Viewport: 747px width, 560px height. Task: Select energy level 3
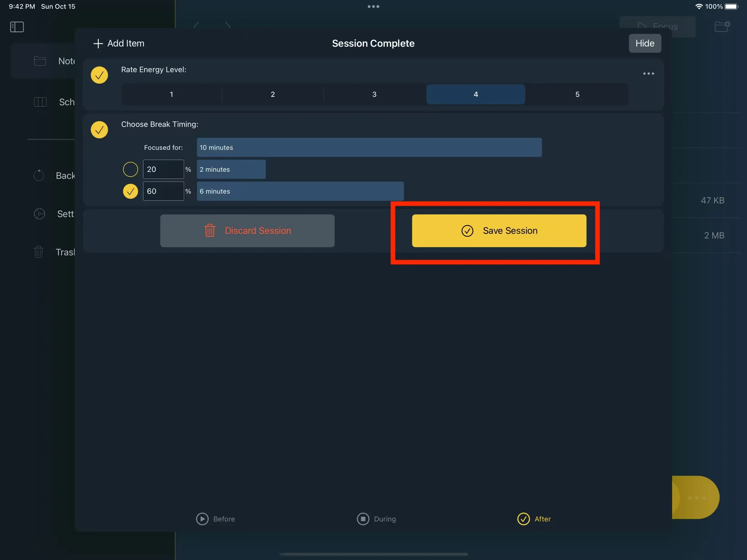[374, 94]
